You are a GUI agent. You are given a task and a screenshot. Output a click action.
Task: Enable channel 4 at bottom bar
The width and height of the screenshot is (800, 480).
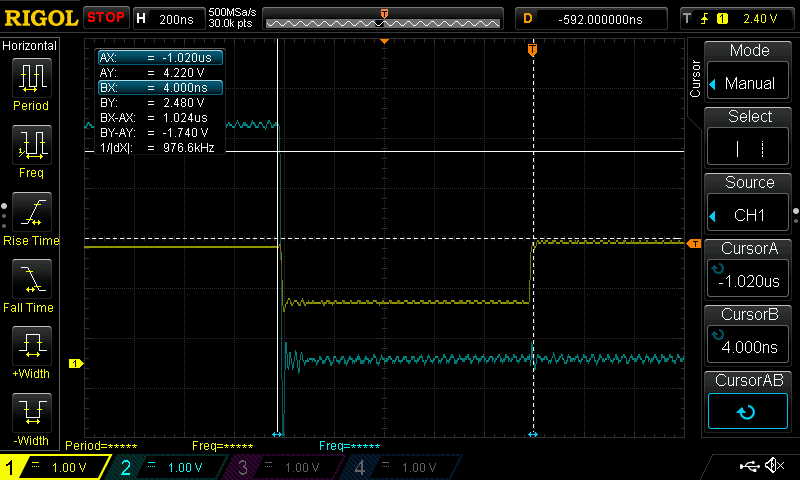click(x=400, y=467)
